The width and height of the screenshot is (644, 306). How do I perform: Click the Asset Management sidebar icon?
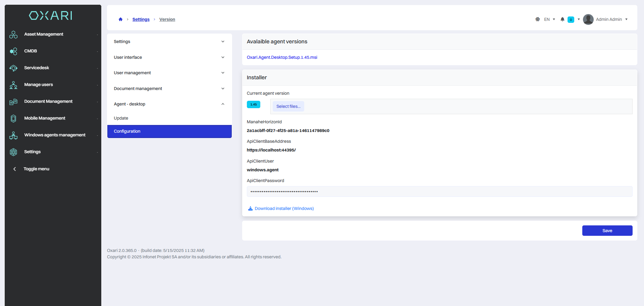[x=13, y=35]
